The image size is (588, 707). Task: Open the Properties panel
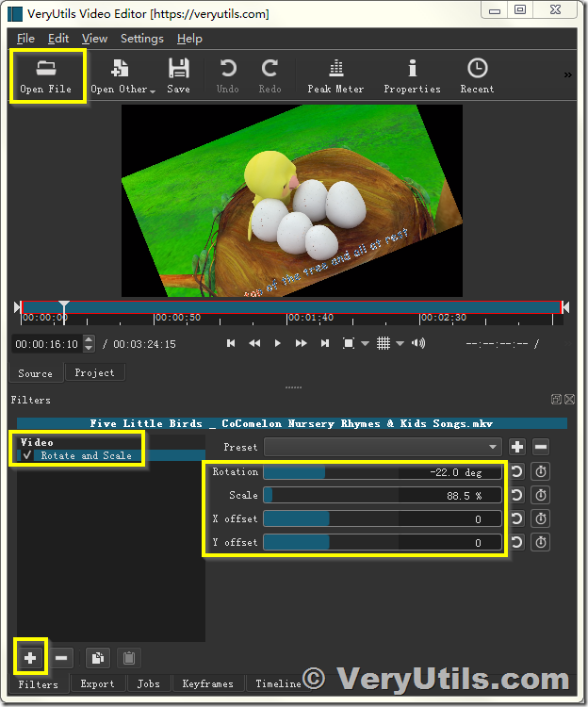point(412,75)
